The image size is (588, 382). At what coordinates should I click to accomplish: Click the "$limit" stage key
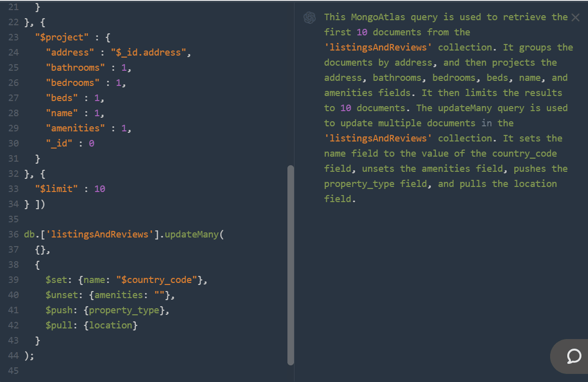click(x=57, y=189)
